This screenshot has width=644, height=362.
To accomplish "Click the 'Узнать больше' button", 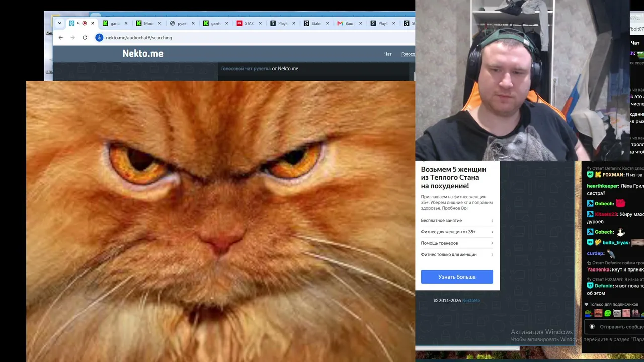I will [457, 277].
